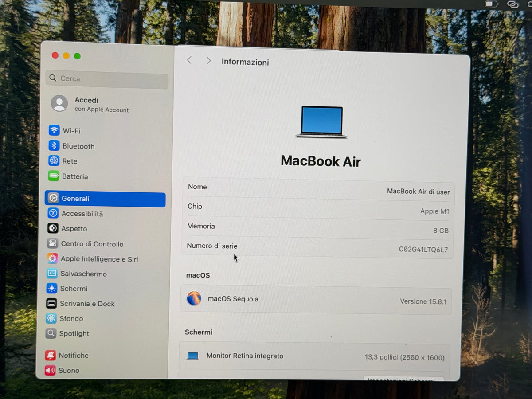532x399 pixels.
Task: Open the Accessibilità icon
Action: click(x=53, y=213)
